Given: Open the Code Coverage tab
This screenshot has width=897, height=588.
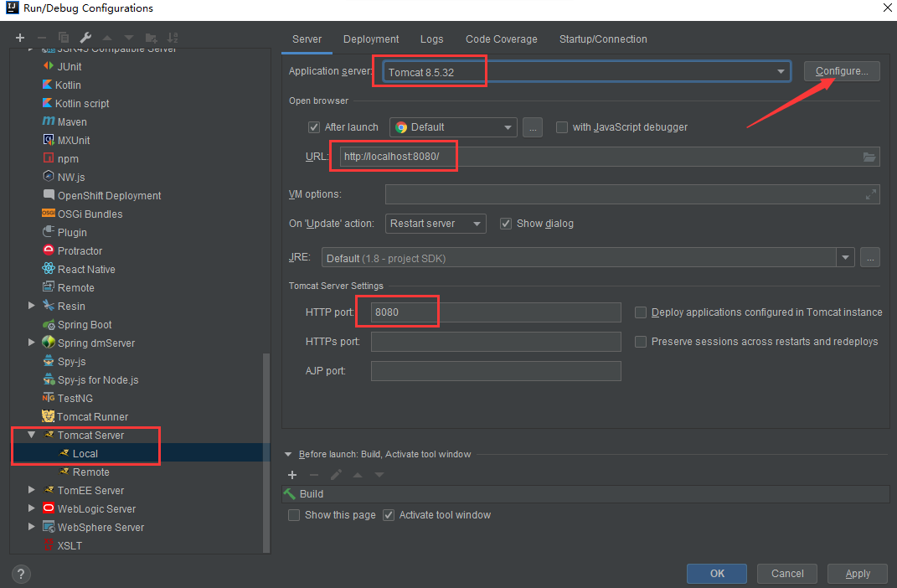Looking at the screenshot, I should [x=501, y=39].
